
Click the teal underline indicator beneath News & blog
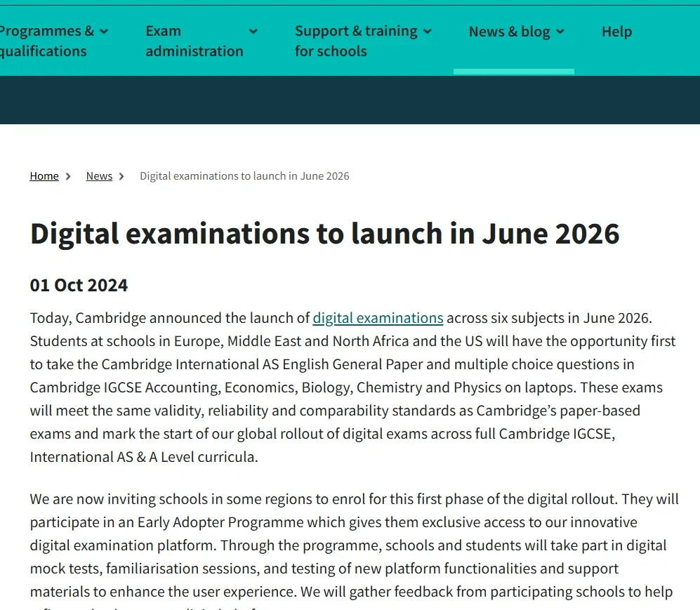pos(514,71)
